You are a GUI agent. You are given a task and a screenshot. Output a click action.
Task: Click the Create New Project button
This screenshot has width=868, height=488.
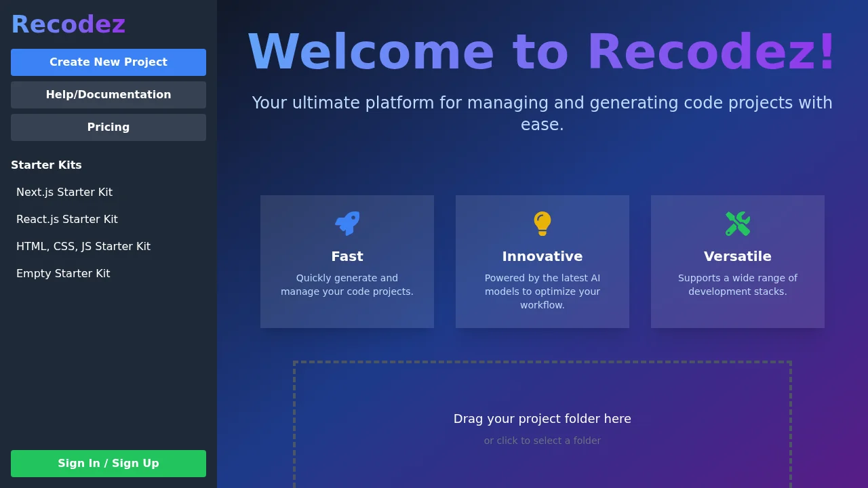point(108,62)
